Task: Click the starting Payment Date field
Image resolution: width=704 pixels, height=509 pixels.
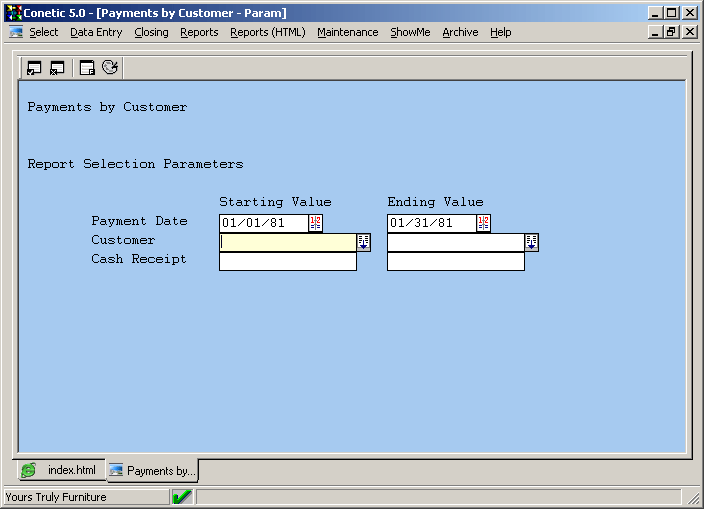Action: pos(263,223)
